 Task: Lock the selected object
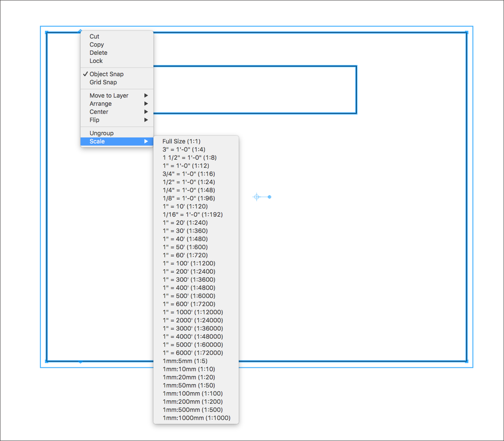click(96, 61)
